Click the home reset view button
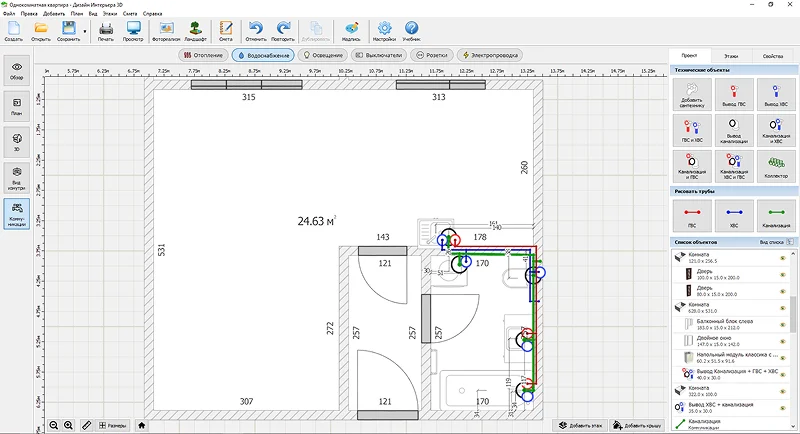800x434 pixels. click(142, 425)
